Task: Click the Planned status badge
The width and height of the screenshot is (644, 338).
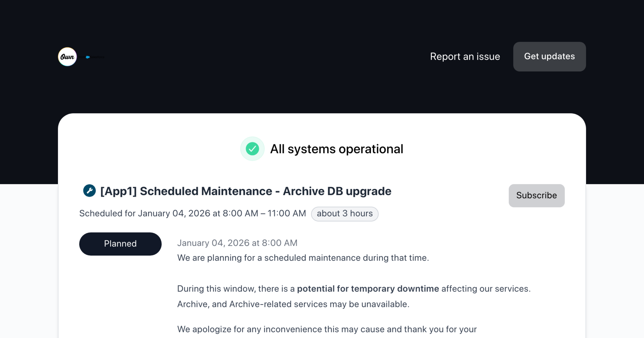Action: [120, 244]
